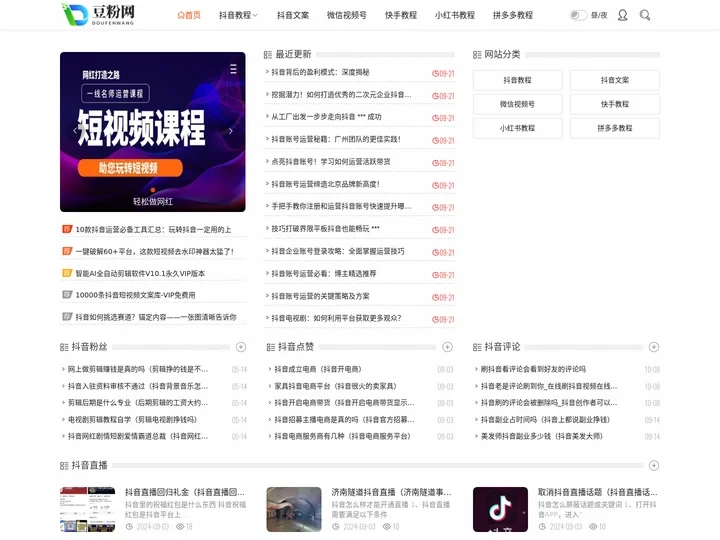Open title 取消抖音直播话题

pyautogui.click(x=598, y=492)
